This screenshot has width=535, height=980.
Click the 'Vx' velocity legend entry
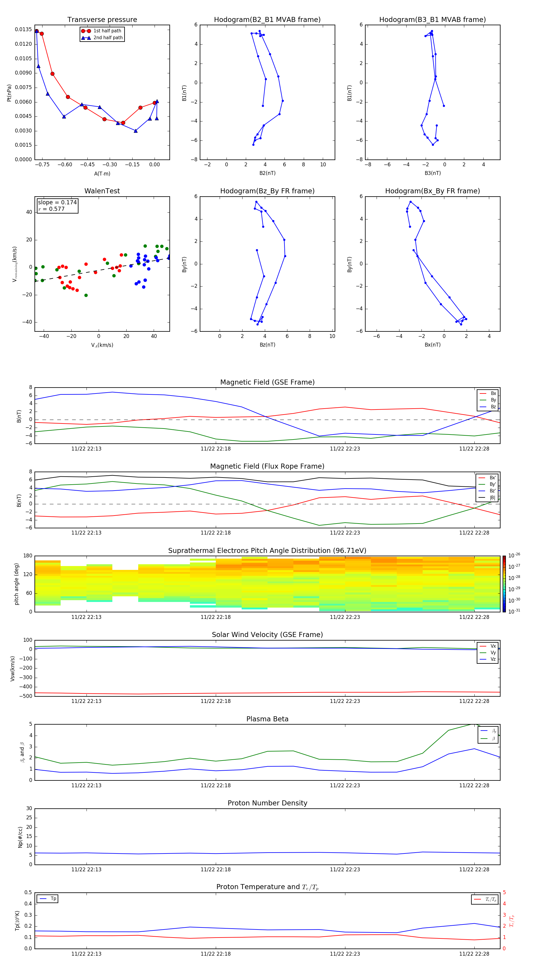[488, 646]
